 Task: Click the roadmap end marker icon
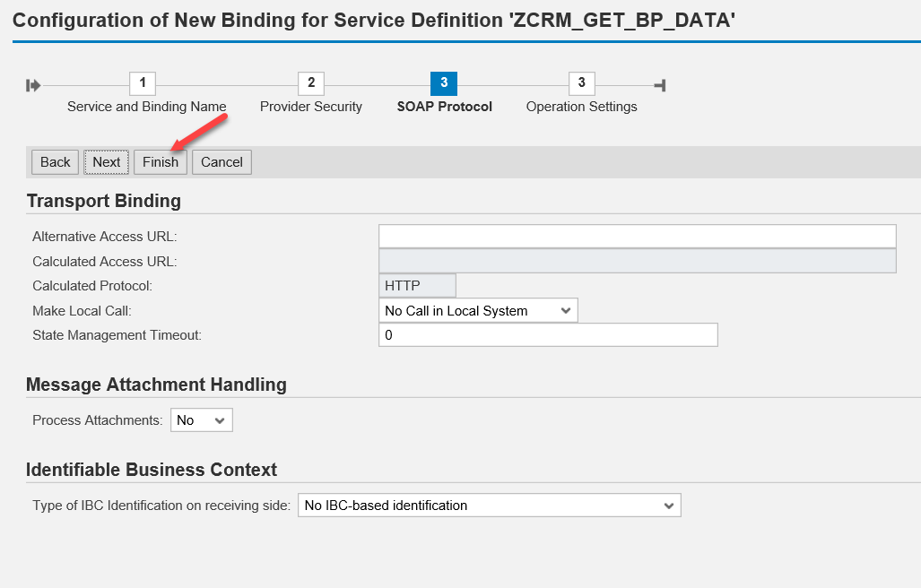click(x=660, y=85)
